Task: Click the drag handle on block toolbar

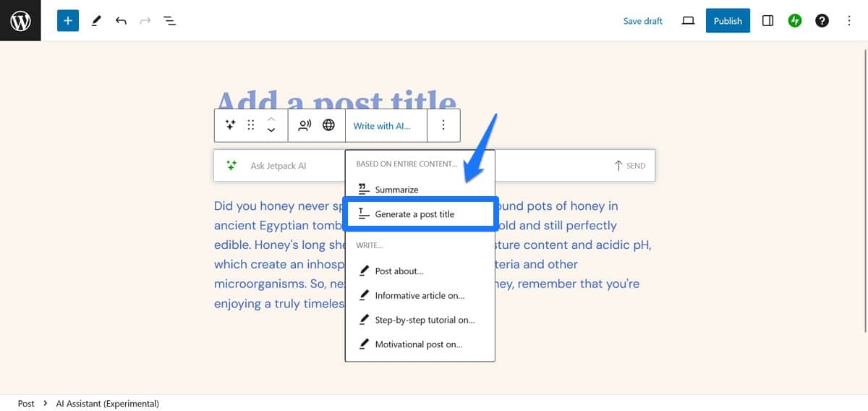Action: click(251, 125)
